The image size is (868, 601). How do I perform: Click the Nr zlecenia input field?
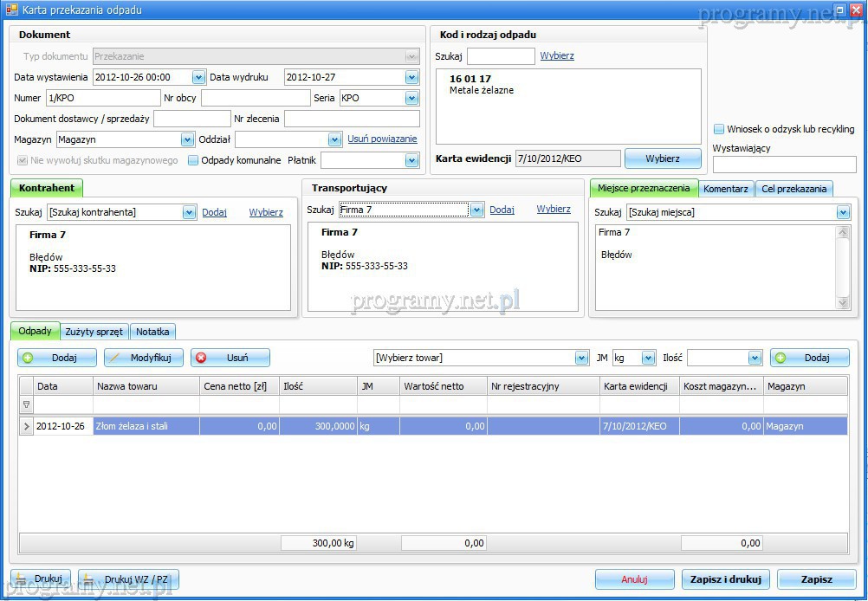tap(352, 119)
